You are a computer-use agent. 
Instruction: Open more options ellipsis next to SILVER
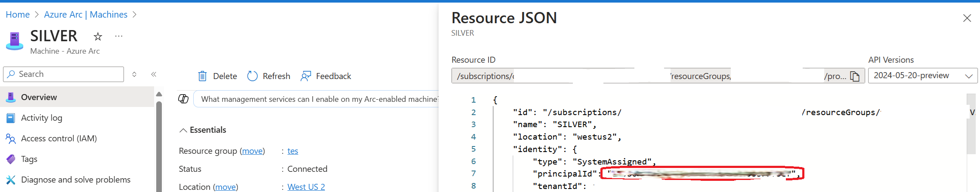(119, 37)
